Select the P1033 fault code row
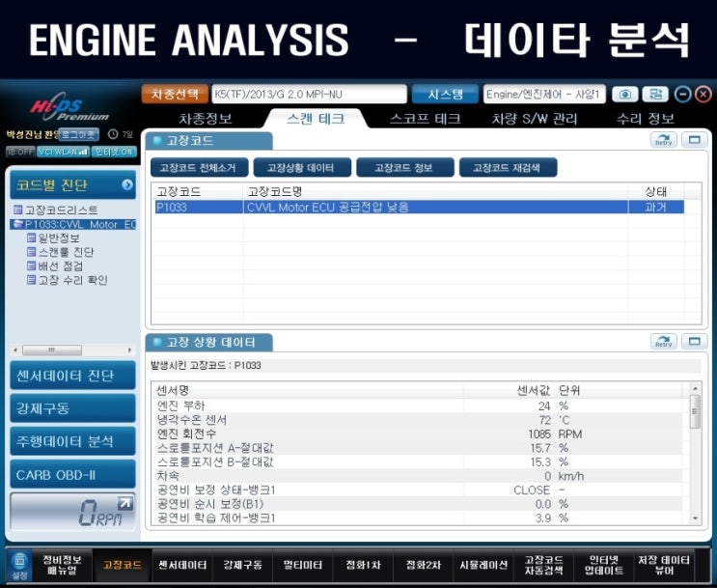717x588 pixels. tap(420, 207)
